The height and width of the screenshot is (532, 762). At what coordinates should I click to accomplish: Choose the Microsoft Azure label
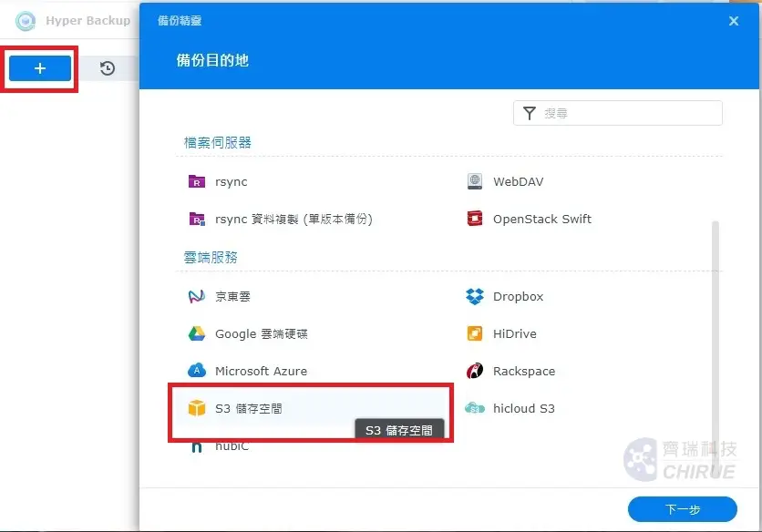click(x=261, y=371)
